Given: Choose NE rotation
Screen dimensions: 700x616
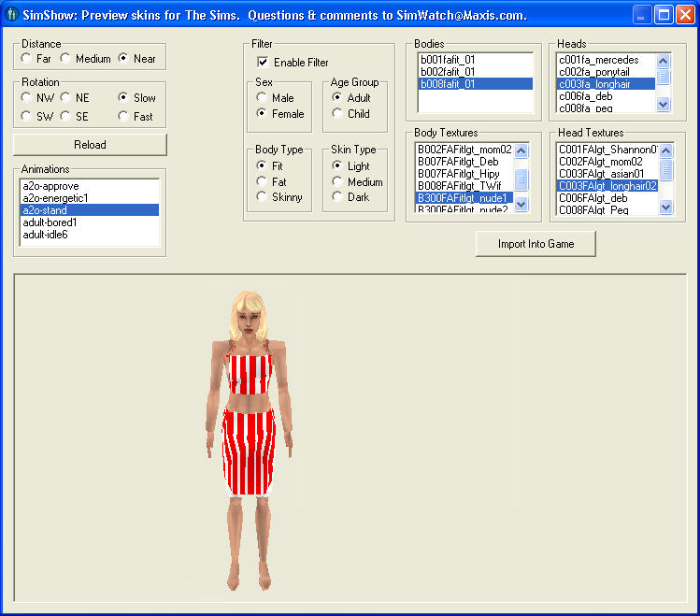Looking at the screenshot, I should click(x=75, y=98).
